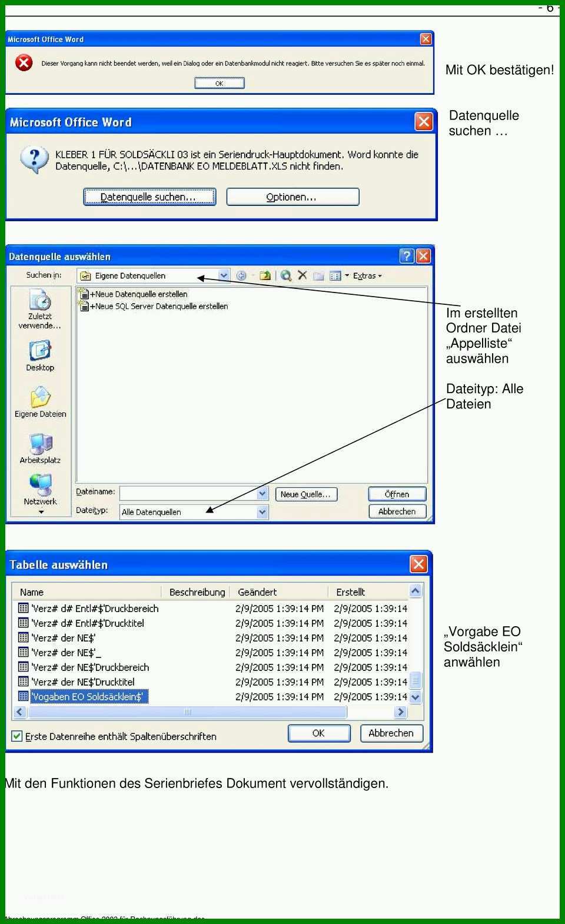
Task: Close the 'Datenquelle auswählen' dialog
Action: point(423,256)
